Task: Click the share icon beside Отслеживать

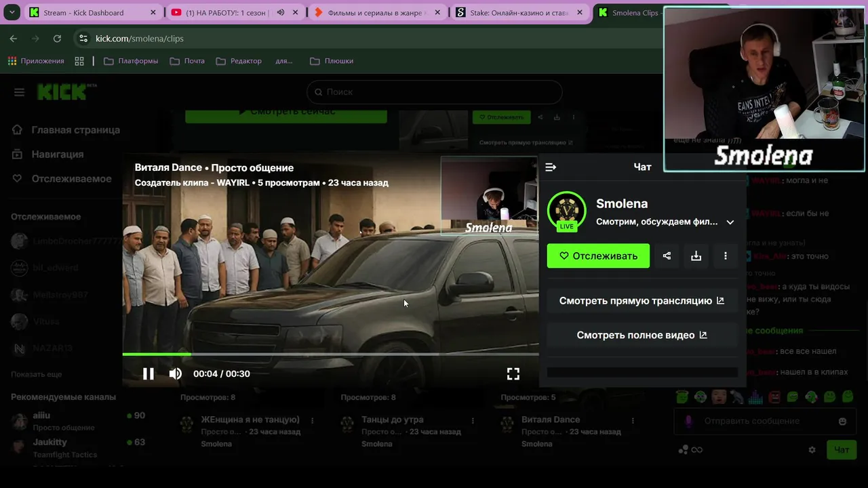Action: pyautogui.click(x=667, y=256)
